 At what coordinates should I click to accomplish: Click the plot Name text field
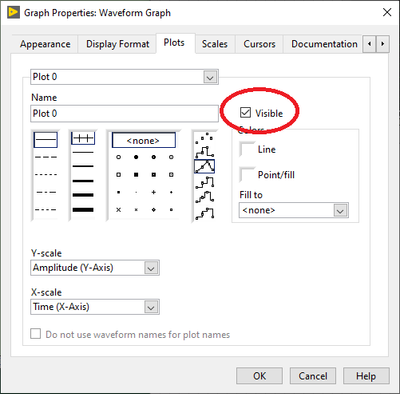pos(124,114)
